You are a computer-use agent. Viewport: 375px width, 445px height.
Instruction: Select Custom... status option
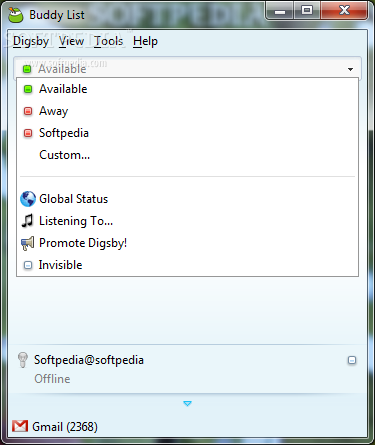[x=187, y=155]
